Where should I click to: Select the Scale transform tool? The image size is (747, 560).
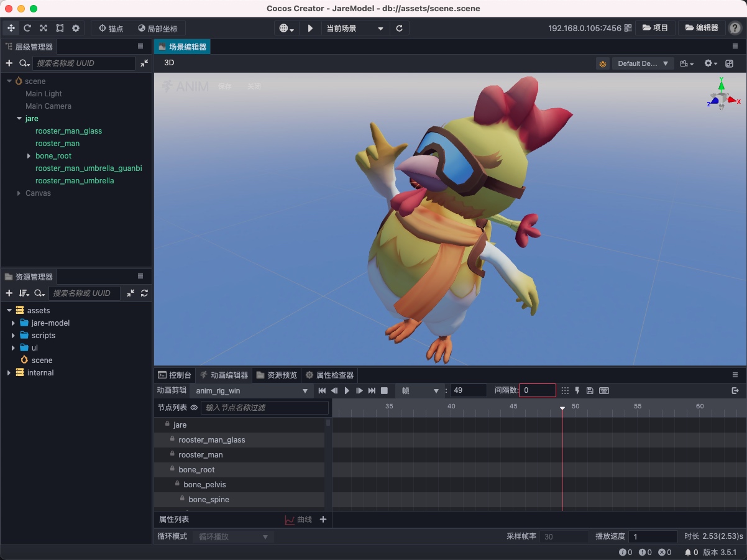pyautogui.click(x=43, y=28)
